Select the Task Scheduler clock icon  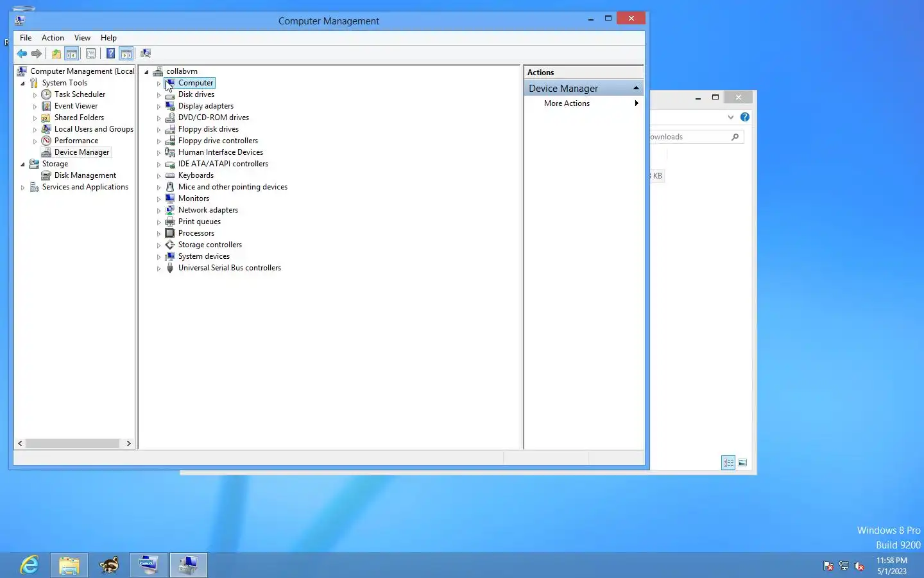click(46, 94)
